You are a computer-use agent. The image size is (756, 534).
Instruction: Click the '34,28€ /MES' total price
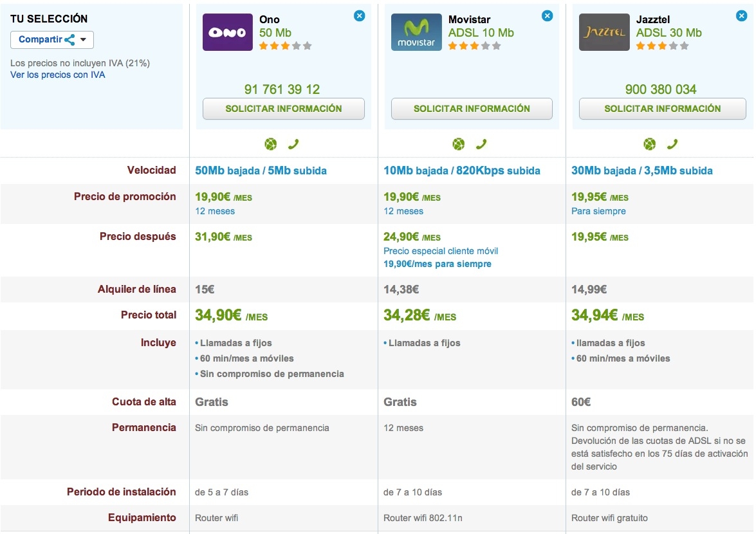[x=420, y=316]
